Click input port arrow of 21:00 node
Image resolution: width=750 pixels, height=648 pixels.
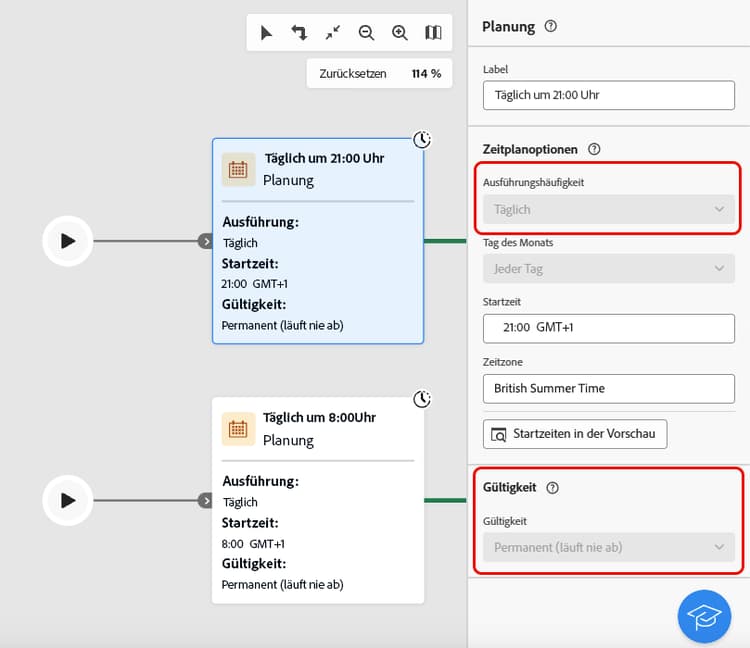[206, 241]
